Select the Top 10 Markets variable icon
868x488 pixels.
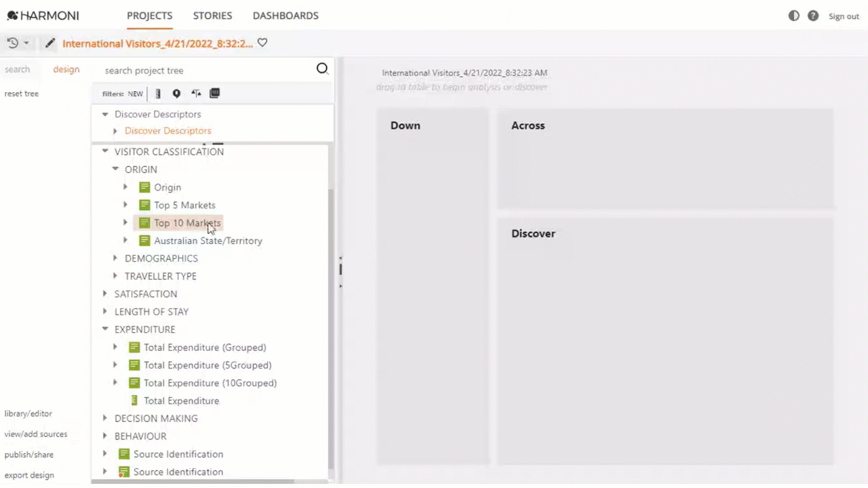click(x=144, y=222)
